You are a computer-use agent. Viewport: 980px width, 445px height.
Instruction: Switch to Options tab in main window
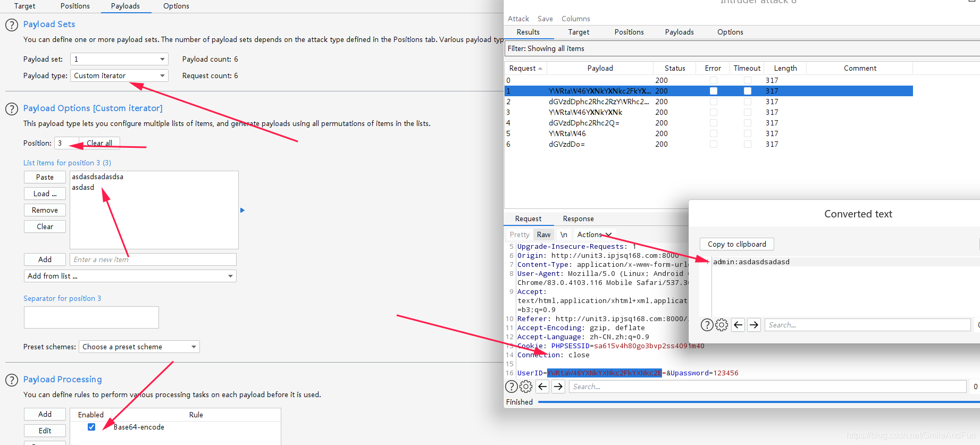point(176,6)
